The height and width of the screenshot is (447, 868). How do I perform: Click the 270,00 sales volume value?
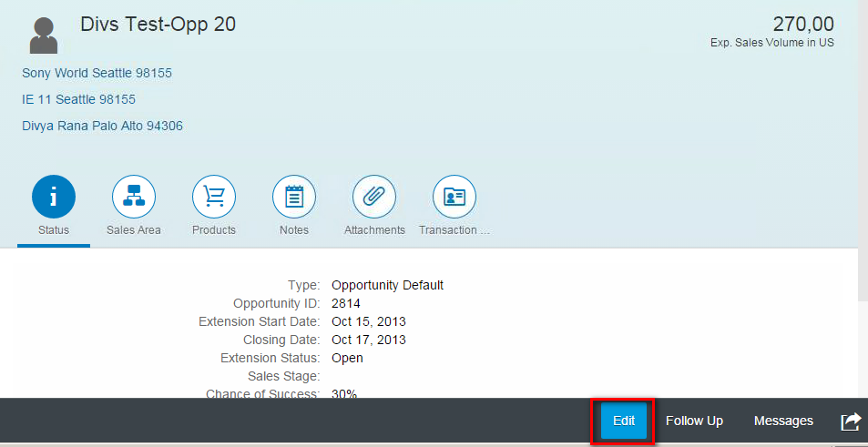[803, 25]
